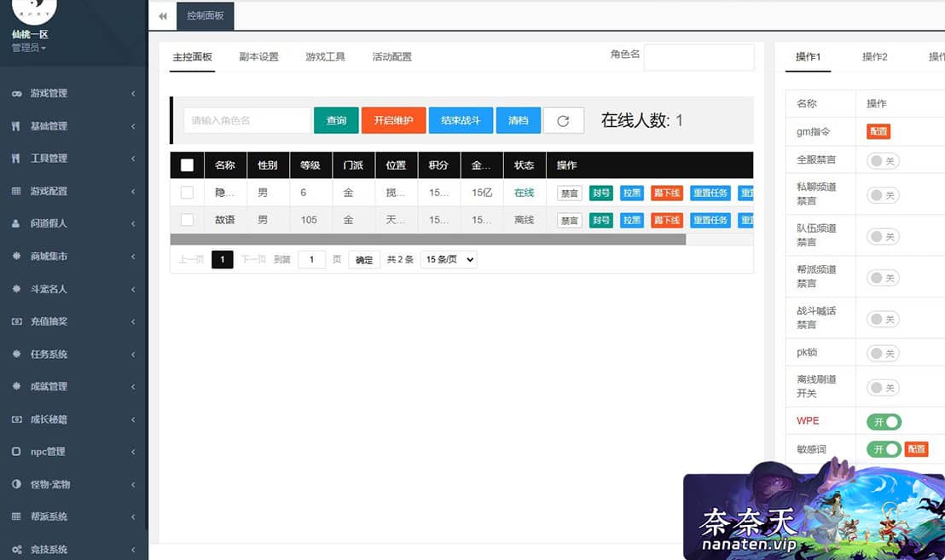Click 确定 in pagination

pos(364,259)
